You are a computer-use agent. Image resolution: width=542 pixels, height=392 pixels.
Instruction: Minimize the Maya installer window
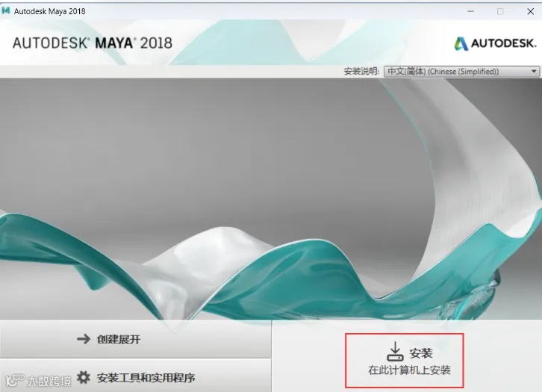(470, 11)
